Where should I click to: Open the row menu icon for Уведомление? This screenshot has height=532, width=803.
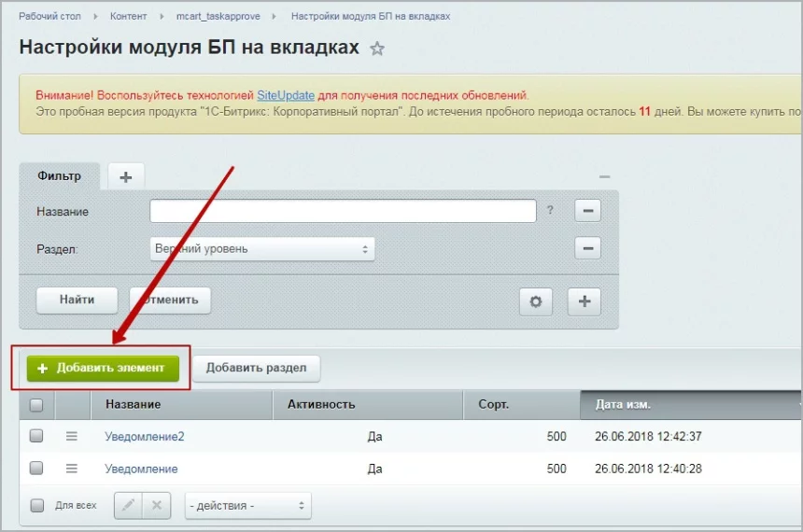71,469
